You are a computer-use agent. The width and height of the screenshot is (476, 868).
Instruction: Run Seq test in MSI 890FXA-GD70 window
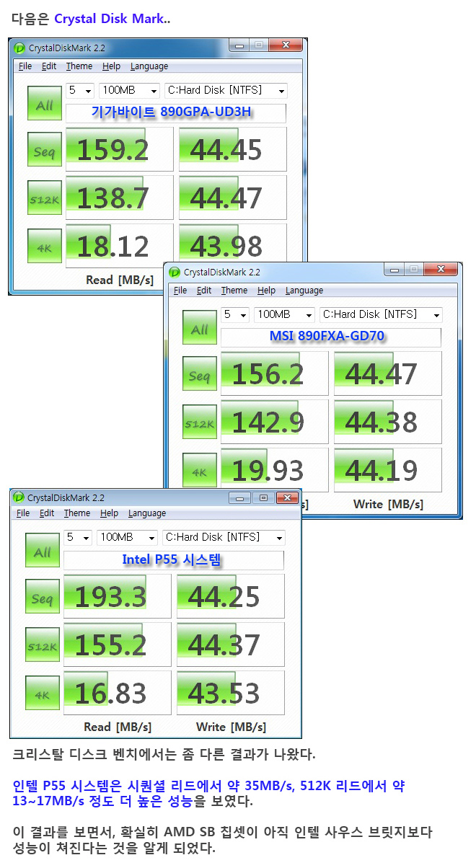coord(200,375)
